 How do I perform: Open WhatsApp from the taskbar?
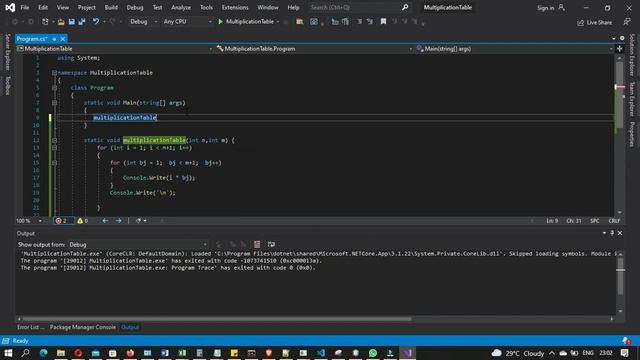pyautogui.click(x=373, y=353)
